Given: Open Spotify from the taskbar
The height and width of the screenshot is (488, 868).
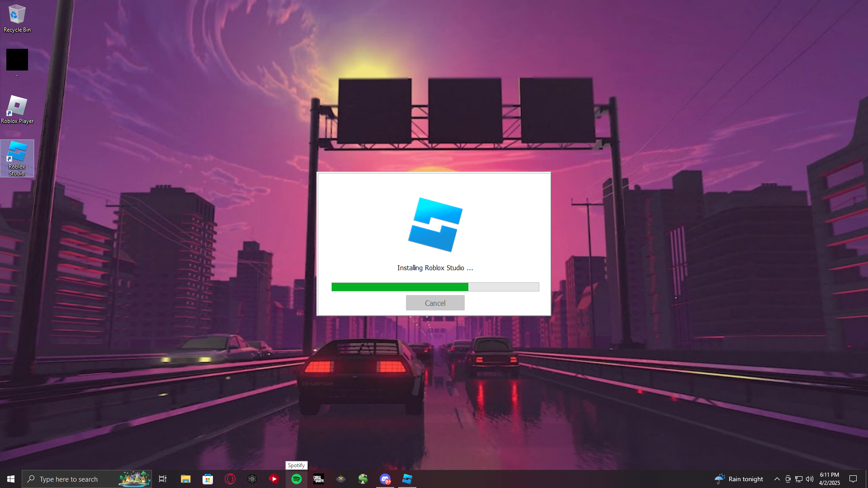Looking at the screenshot, I should coord(297,479).
